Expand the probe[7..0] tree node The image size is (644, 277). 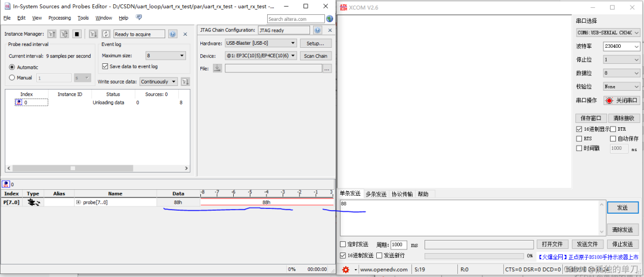pyautogui.click(x=79, y=202)
